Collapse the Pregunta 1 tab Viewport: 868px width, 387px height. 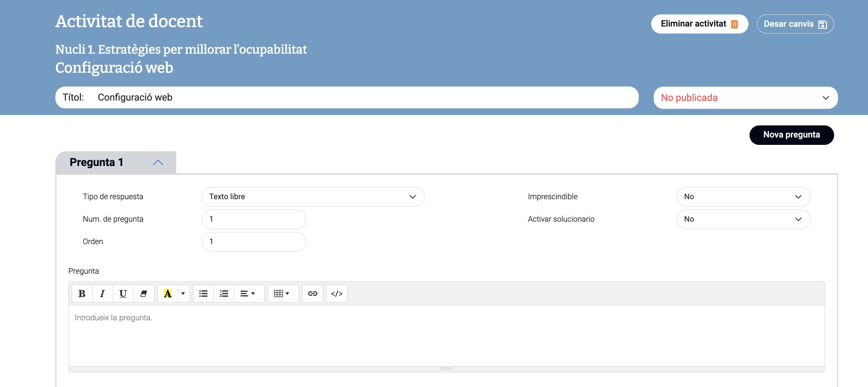[x=158, y=163]
